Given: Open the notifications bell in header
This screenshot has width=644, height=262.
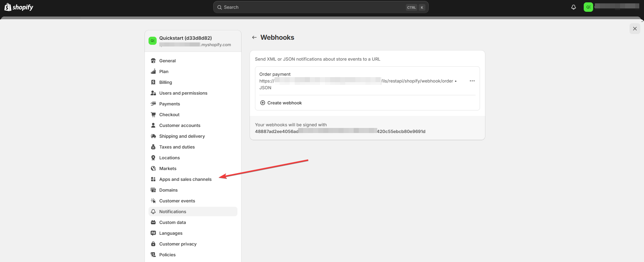Looking at the screenshot, I should coord(574,7).
